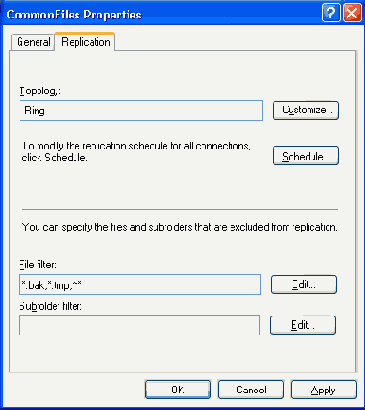Select the Replication tab
Image resolution: width=365 pixels, height=410 pixels.
[x=86, y=42]
